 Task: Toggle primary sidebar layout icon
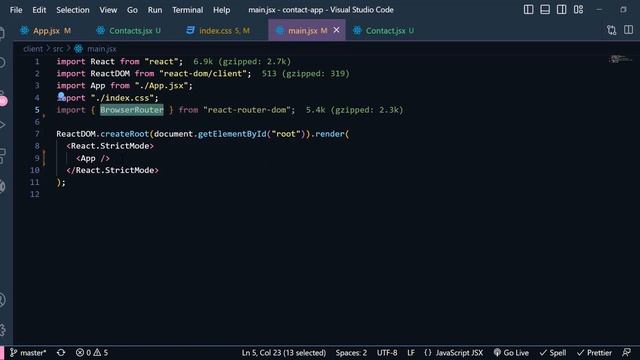[528, 9]
